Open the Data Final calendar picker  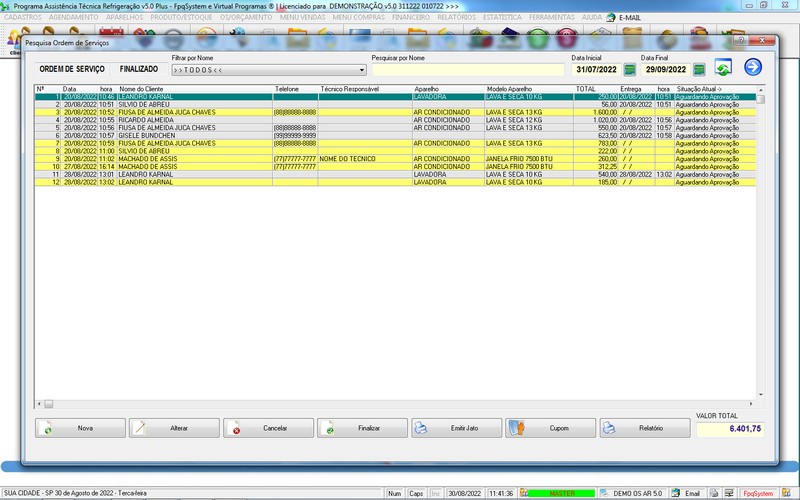[x=699, y=70]
